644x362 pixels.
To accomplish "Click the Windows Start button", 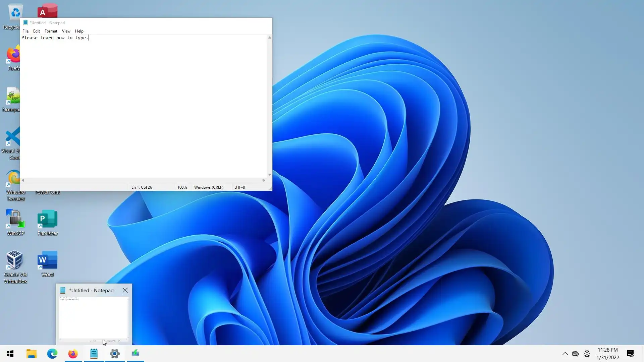I will [10, 354].
